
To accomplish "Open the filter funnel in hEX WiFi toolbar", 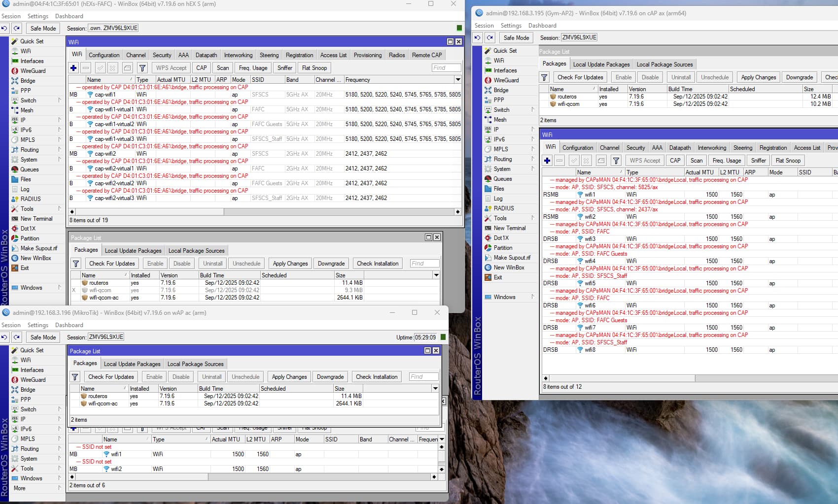I will pos(142,68).
